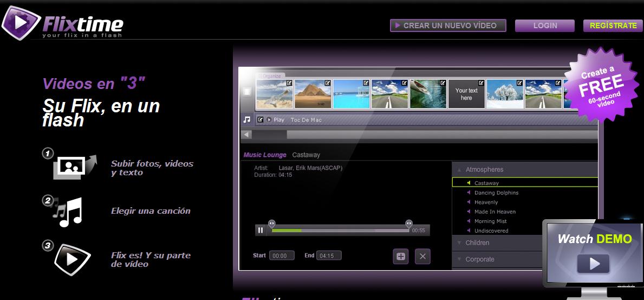Click edit icon on road thumbnail beside the pool image
Image resolution: width=644 pixels, height=300 pixels.
point(404,82)
